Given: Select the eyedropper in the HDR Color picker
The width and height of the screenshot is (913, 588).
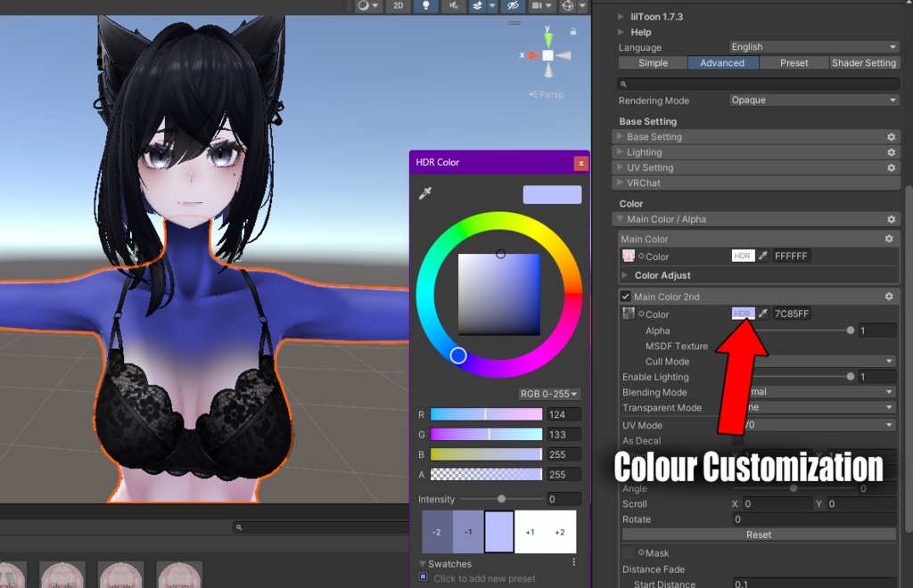Looking at the screenshot, I should tap(425, 192).
